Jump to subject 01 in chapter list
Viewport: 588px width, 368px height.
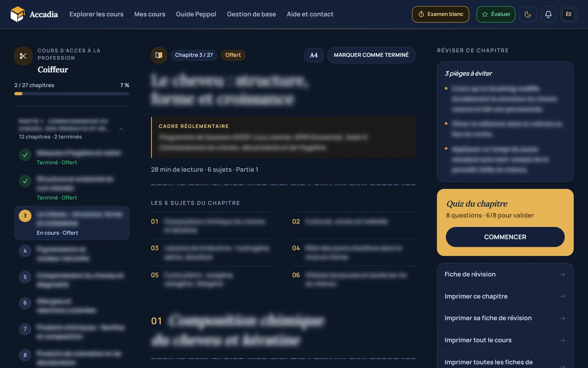(212, 226)
